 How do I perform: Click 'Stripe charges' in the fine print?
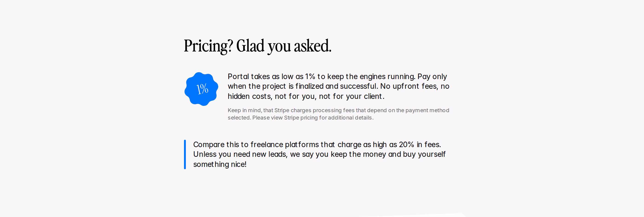pyautogui.click(x=293, y=111)
